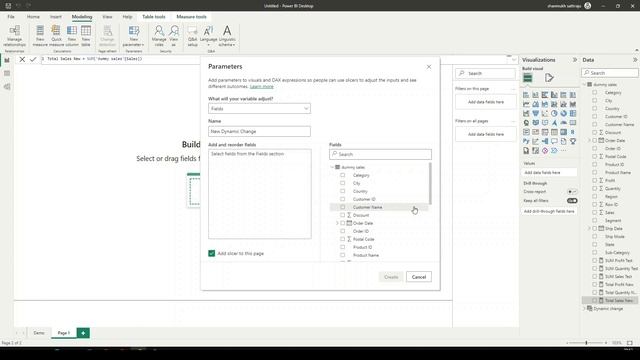
Task: Choose the funnel chart visual
Action: tap(536, 113)
